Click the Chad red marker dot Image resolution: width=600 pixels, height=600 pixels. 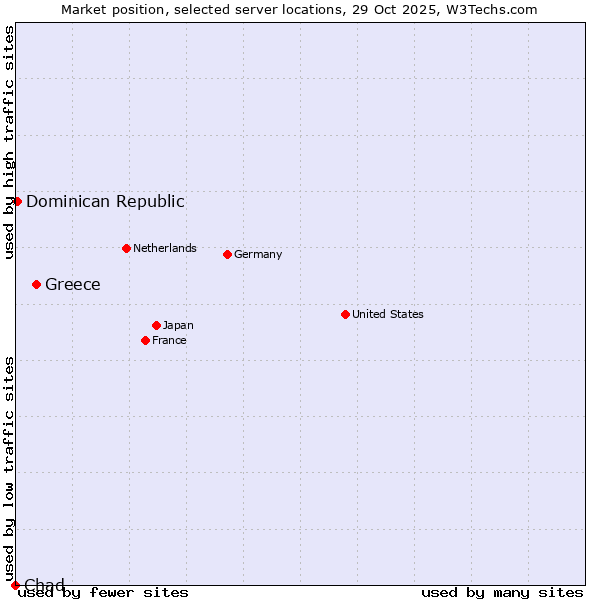[x=15, y=585]
